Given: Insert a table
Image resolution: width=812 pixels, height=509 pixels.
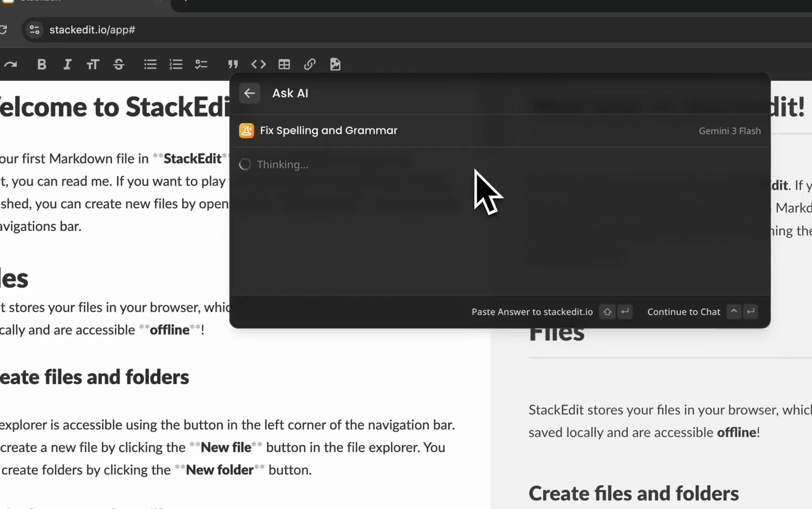Looking at the screenshot, I should tap(284, 65).
